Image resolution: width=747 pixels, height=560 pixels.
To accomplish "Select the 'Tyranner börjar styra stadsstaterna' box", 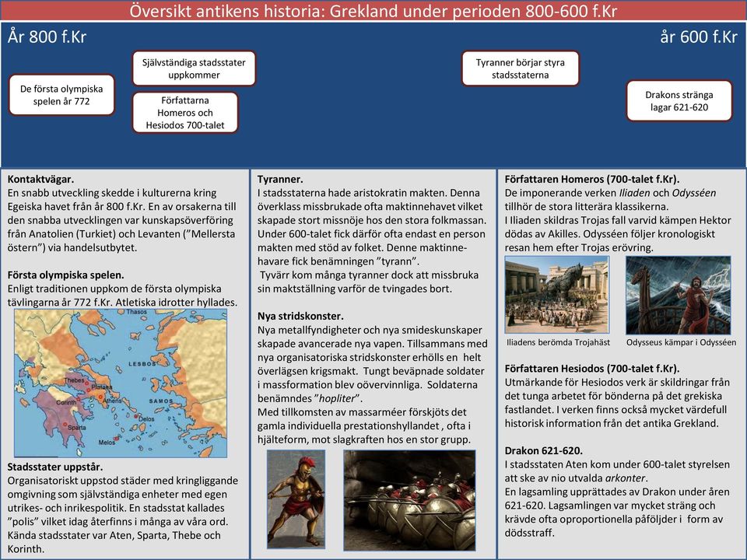I will 521,68.
